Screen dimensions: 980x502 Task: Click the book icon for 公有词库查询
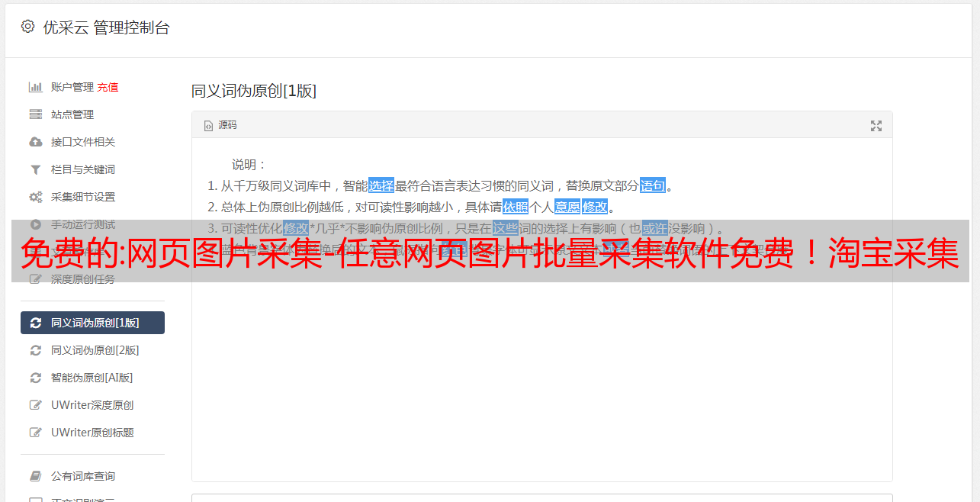coord(35,476)
